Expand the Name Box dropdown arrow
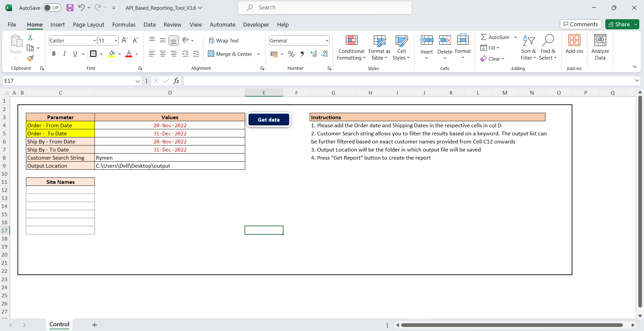 [138, 81]
